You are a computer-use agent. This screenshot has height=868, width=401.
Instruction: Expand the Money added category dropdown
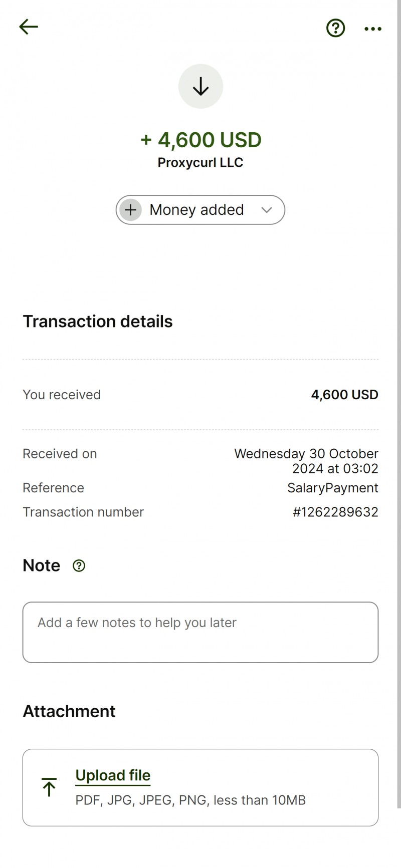click(x=200, y=210)
